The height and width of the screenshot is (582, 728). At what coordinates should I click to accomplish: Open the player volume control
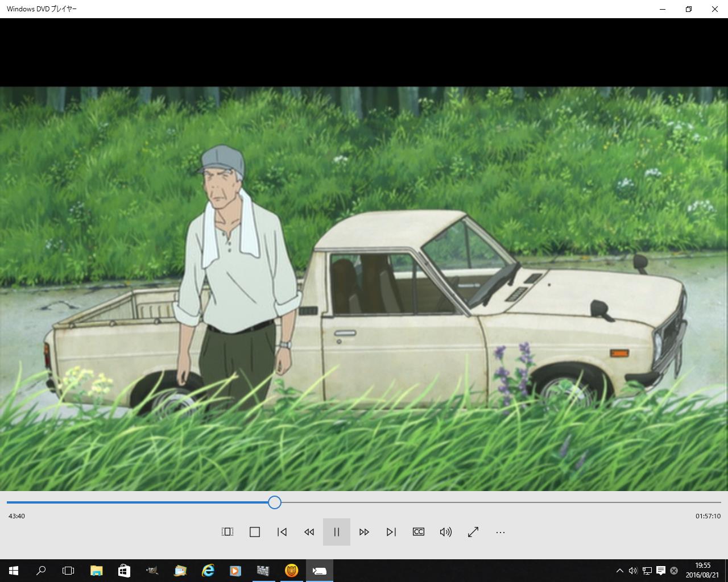click(446, 532)
